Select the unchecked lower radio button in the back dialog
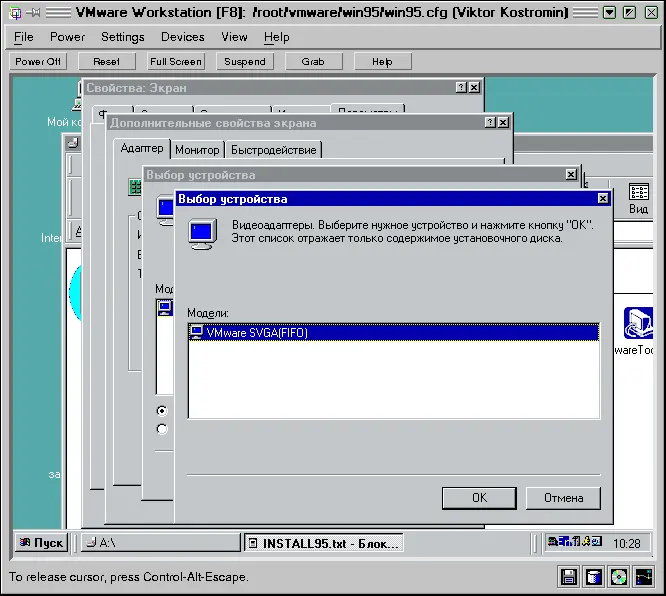666x596 pixels. point(162,429)
